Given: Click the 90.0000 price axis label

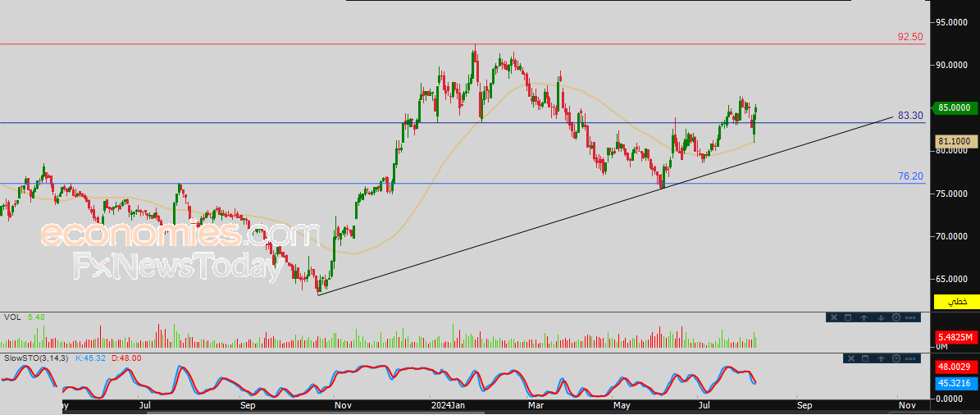Looking at the screenshot, I should (952, 65).
